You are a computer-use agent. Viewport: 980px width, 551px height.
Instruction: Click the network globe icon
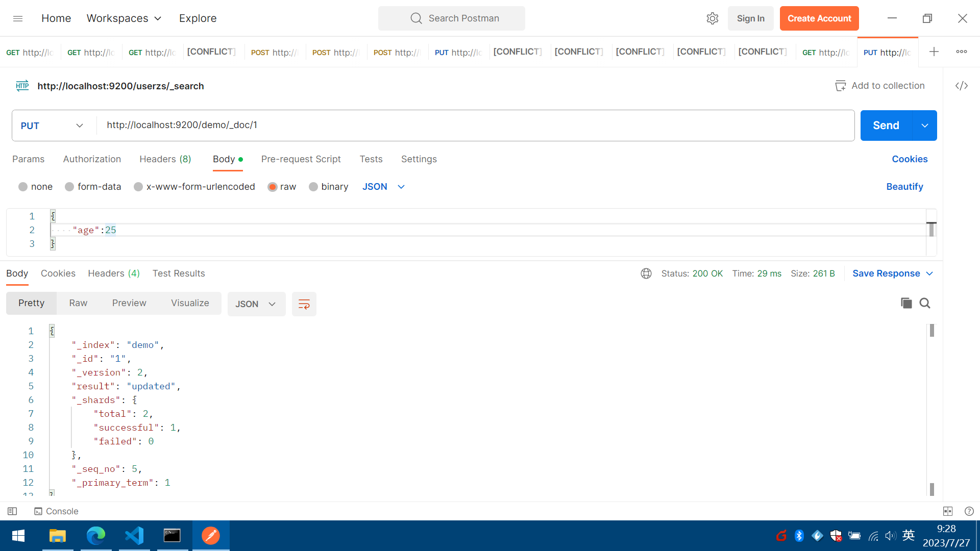646,273
